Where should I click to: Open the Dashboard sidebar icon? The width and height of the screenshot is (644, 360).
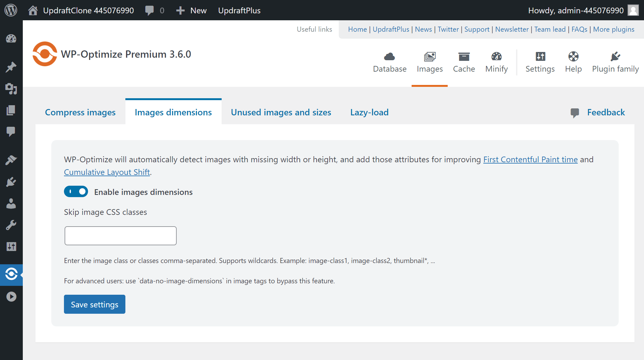tap(11, 39)
